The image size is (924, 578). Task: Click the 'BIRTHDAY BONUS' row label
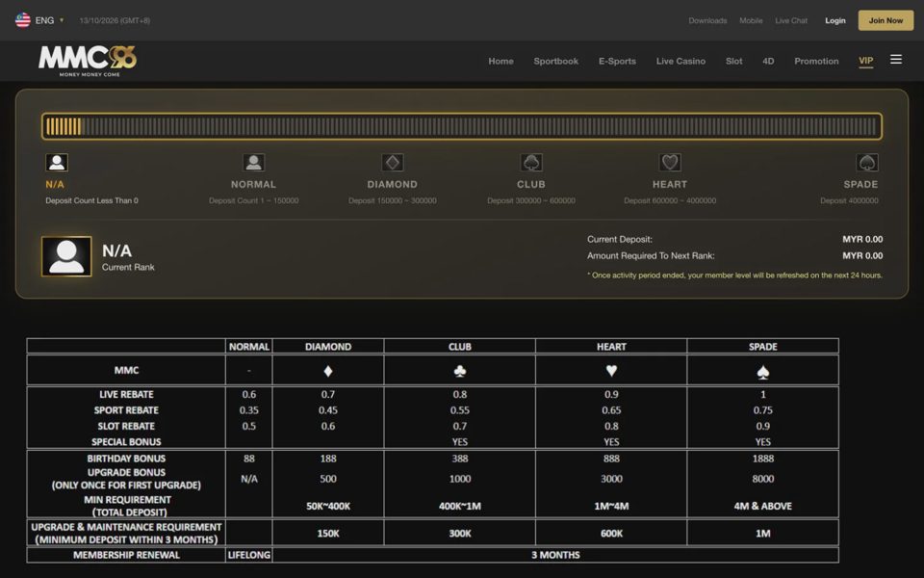[x=126, y=459]
